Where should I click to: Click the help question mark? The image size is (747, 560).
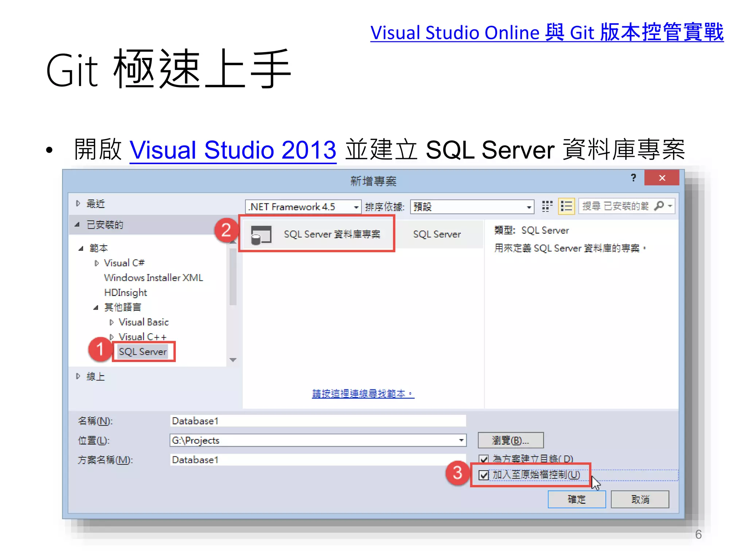point(634,178)
